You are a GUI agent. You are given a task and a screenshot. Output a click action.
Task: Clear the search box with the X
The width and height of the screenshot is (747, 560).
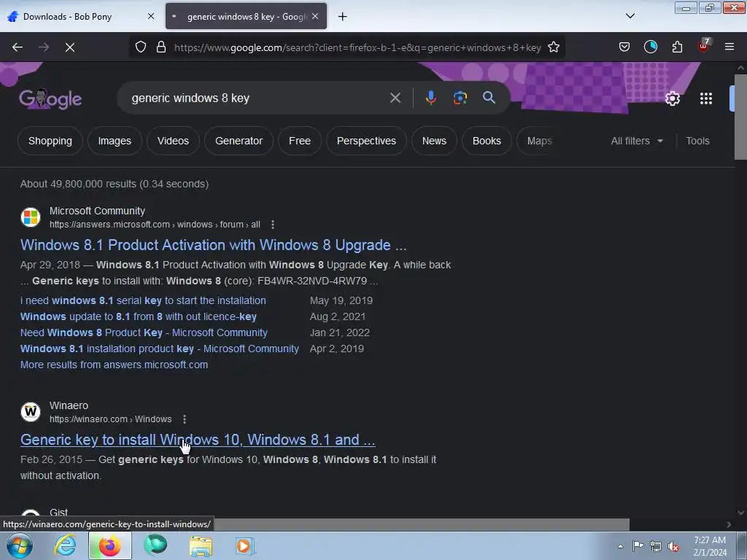395,98
